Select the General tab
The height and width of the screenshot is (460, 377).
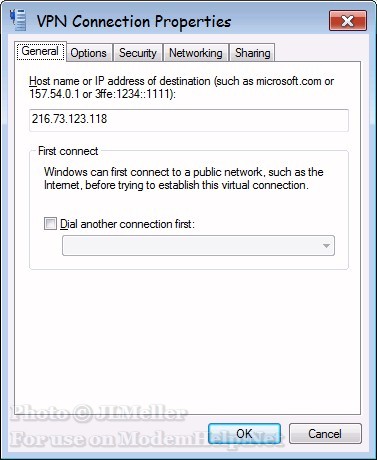(x=40, y=51)
